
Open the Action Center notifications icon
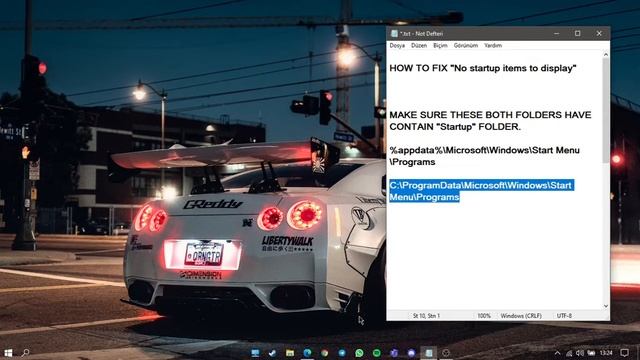point(624,353)
